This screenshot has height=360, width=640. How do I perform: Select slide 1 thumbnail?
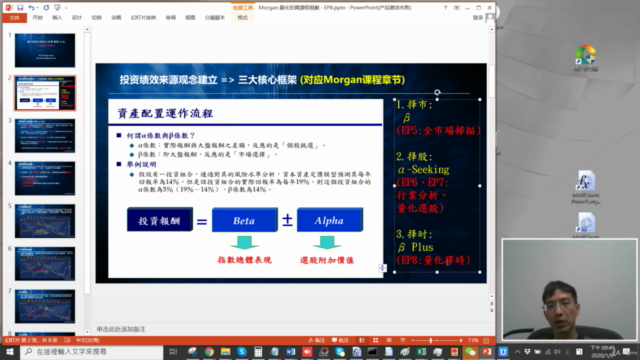point(45,50)
